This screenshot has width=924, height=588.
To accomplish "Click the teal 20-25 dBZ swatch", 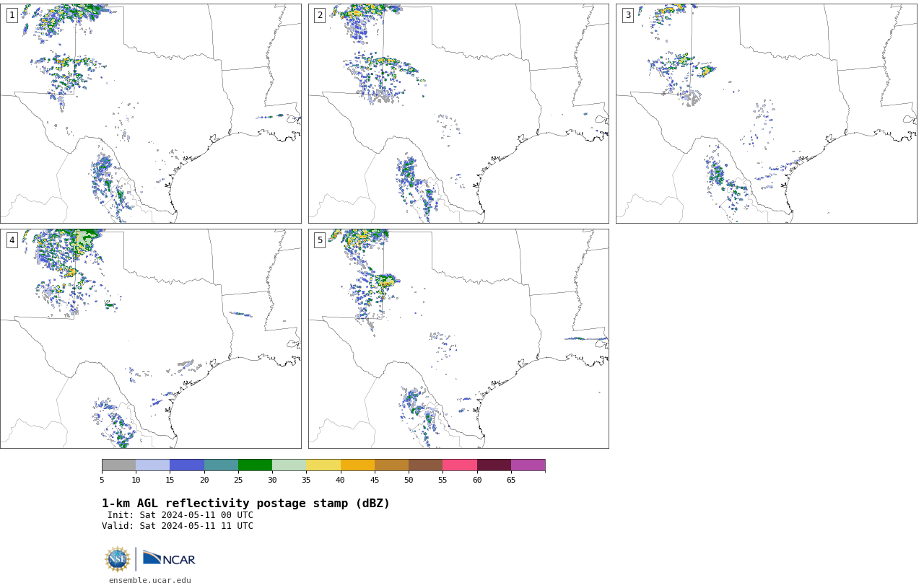I will [221, 465].
